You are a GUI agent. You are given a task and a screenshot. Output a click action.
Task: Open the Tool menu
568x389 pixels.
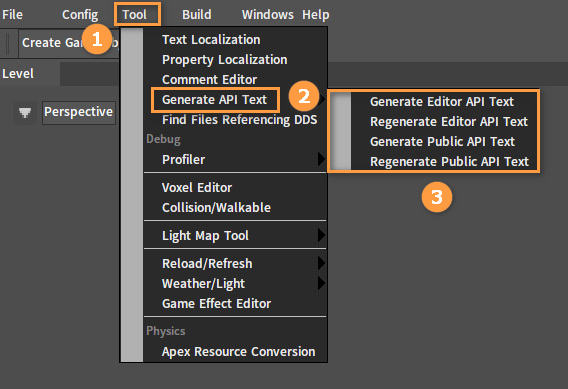134,14
